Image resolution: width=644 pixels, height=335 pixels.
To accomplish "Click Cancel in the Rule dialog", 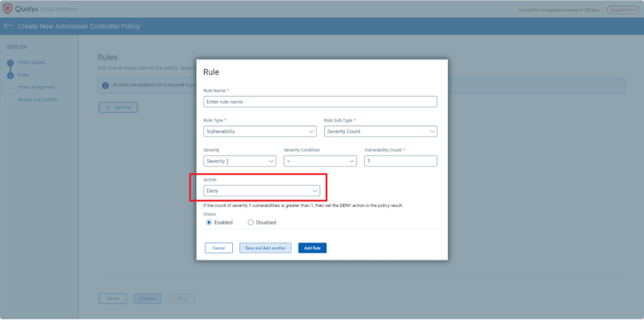I will coord(218,248).
